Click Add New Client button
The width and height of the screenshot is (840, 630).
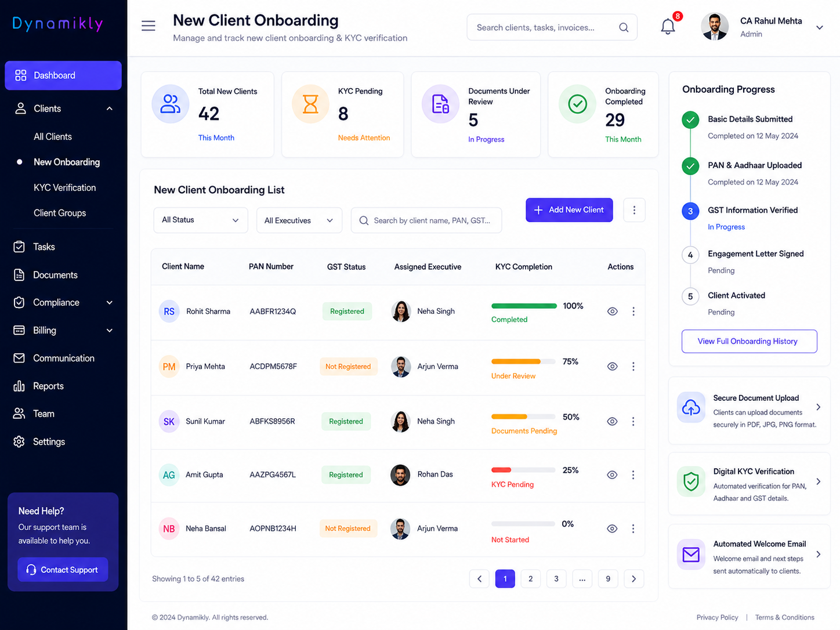tap(569, 210)
